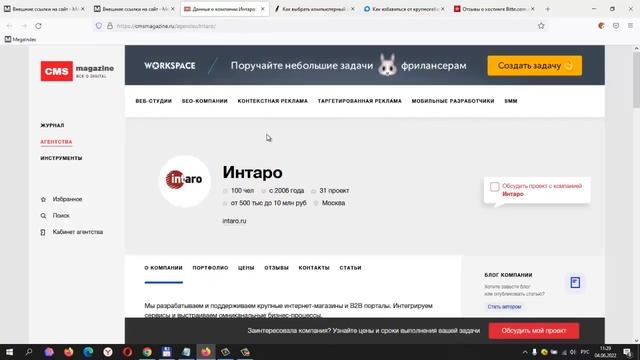Open the tracking protection shield icon
The height and width of the screenshot is (360, 640).
(x=99, y=26)
